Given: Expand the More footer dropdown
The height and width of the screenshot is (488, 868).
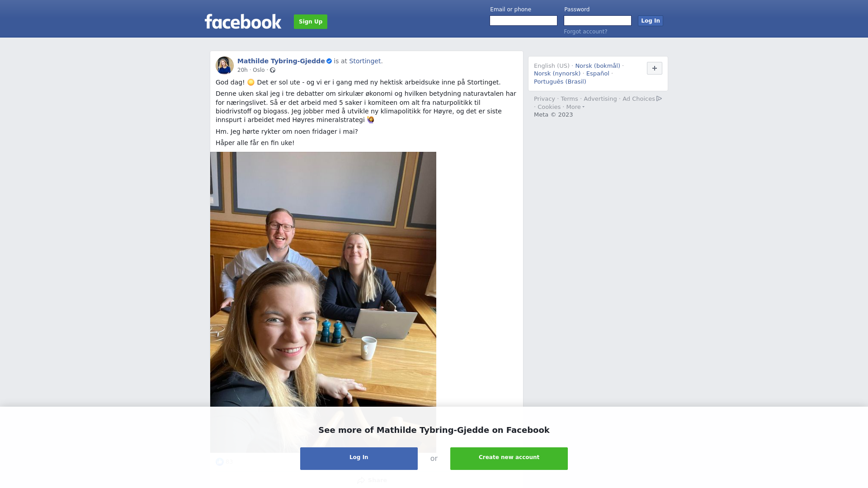Looking at the screenshot, I should point(575,107).
